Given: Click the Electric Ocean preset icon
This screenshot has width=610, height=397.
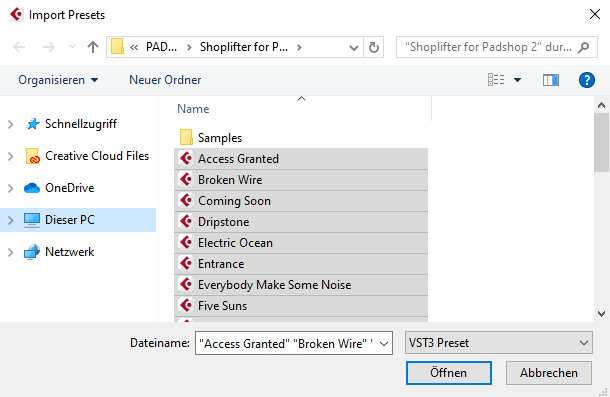Looking at the screenshot, I should [186, 242].
